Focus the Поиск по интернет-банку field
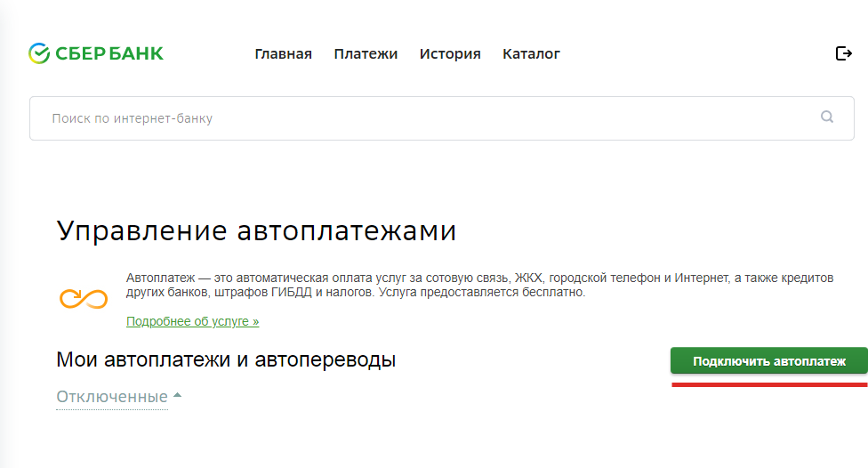868x468 pixels. [x=442, y=118]
